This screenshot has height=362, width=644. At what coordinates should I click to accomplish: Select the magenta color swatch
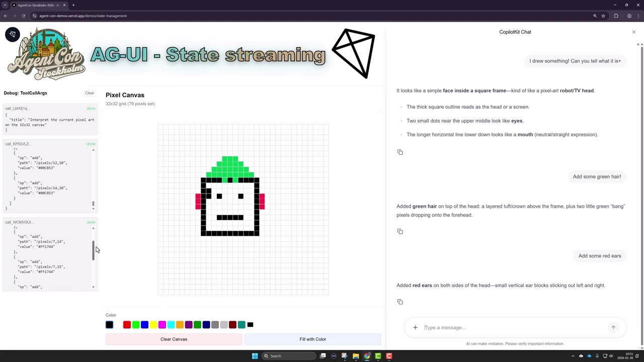click(162, 325)
